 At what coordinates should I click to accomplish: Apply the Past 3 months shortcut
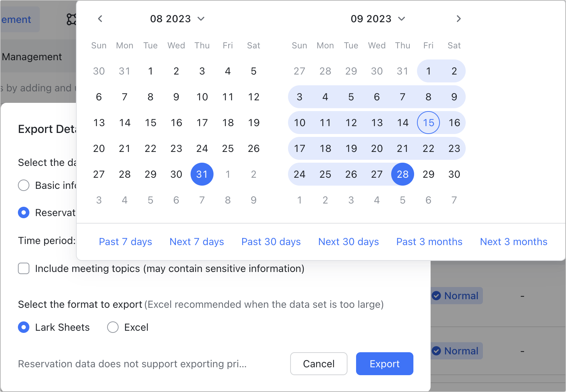[x=429, y=242]
